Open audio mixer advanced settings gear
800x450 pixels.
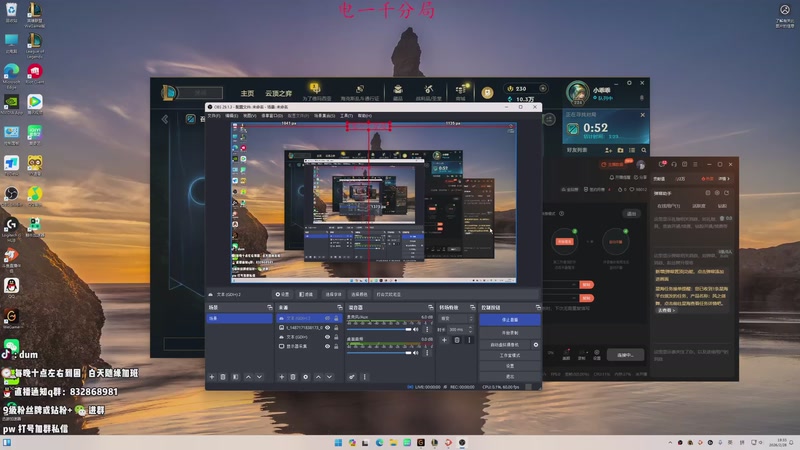click(351, 377)
